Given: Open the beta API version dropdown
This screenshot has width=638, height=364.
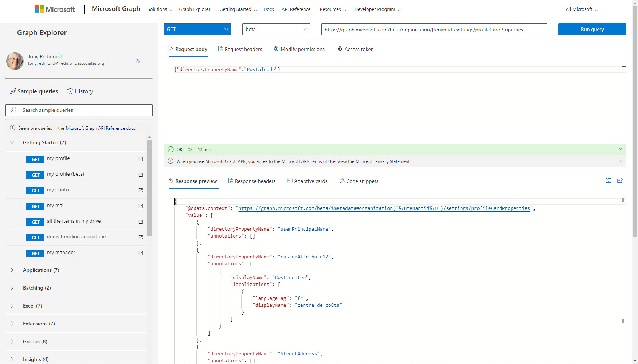Looking at the screenshot, I should [x=276, y=29].
